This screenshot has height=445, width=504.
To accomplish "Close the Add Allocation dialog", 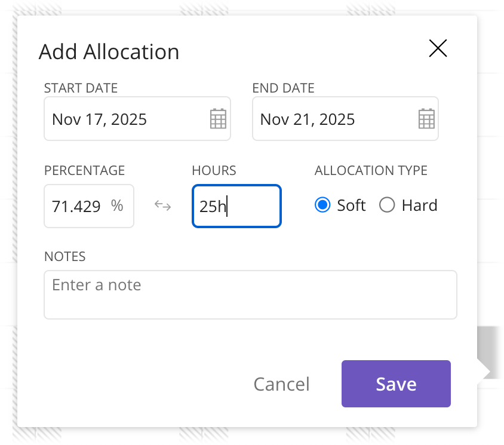I will [438, 48].
